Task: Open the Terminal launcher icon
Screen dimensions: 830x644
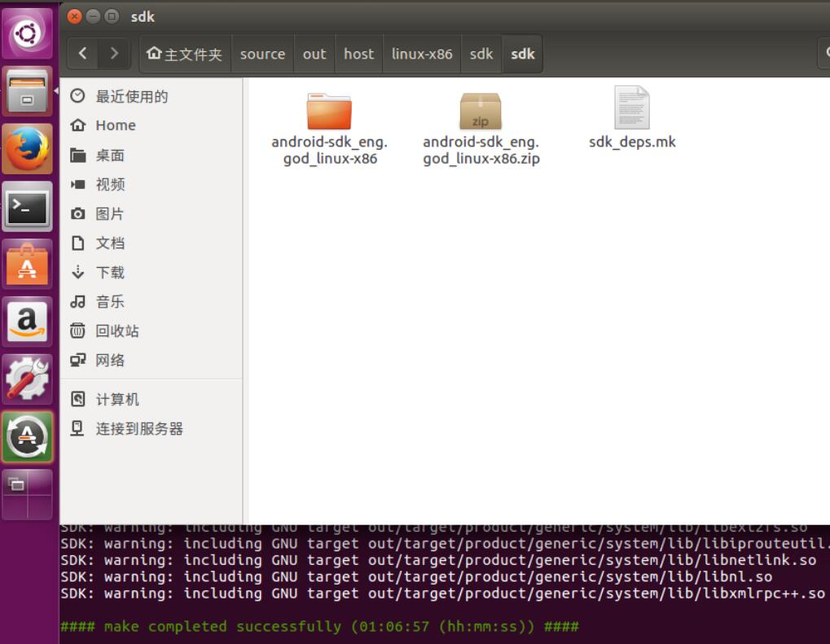Action: coord(27,206)
